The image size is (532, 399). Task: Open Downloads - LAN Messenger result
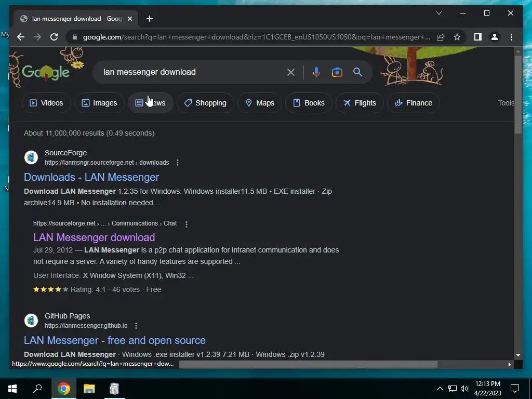coord(91,177)
